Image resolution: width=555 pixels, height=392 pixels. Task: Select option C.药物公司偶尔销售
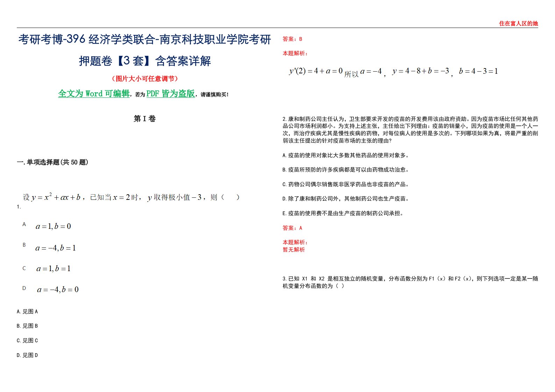click(346, 184)
